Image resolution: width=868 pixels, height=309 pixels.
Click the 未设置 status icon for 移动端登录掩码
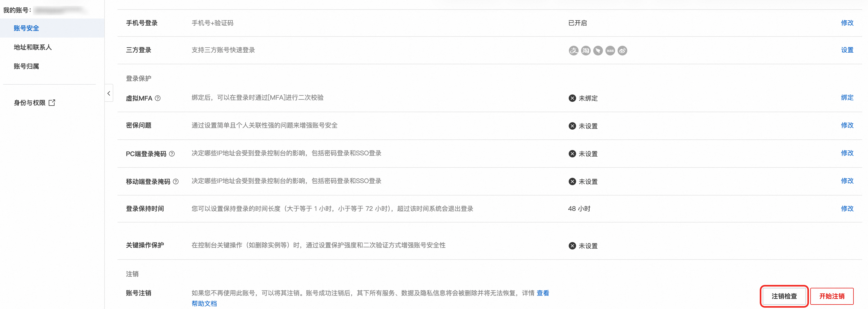tap(572, 181)
